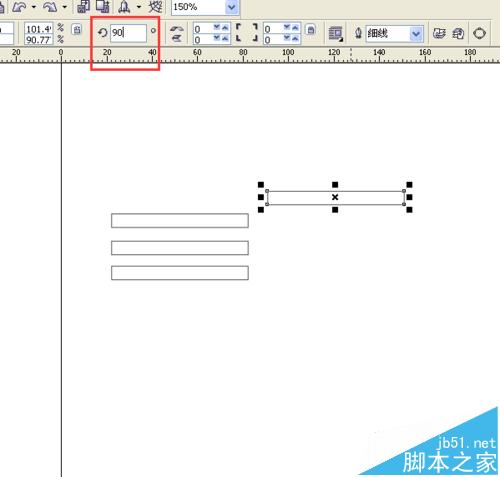Click the rotation angle field showing 90
Viewport: 500px width, 477px height.
128,33
